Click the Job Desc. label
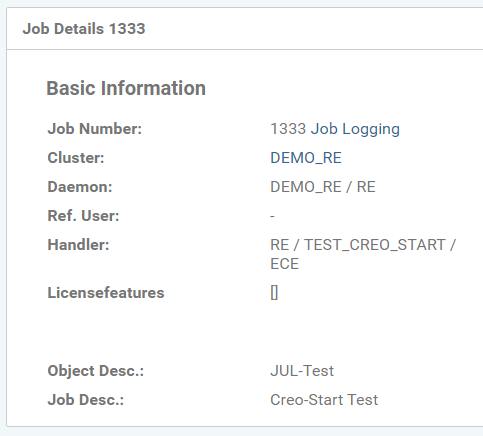 86,400
